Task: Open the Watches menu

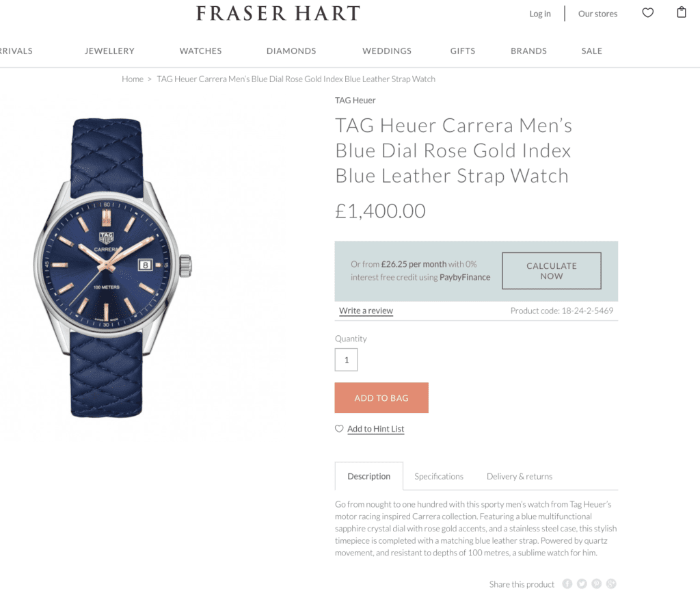Action: pyautogui.click(x=200, y=51)
